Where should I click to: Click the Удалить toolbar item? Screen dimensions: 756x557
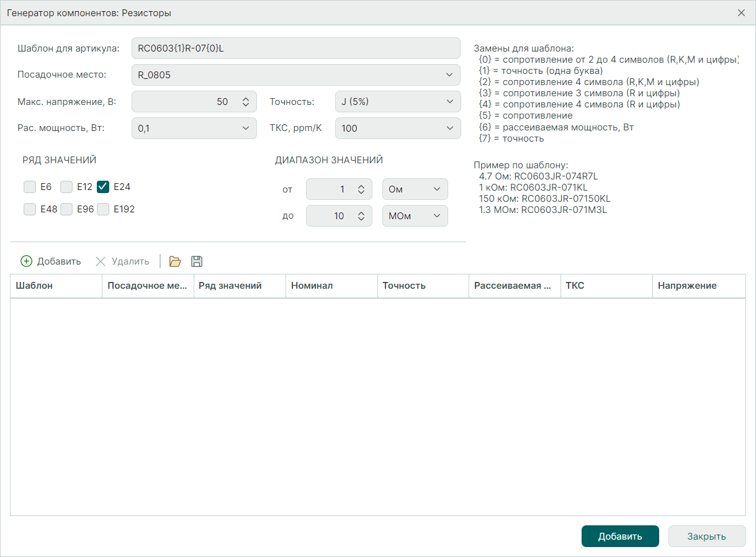tap(122, 261)
